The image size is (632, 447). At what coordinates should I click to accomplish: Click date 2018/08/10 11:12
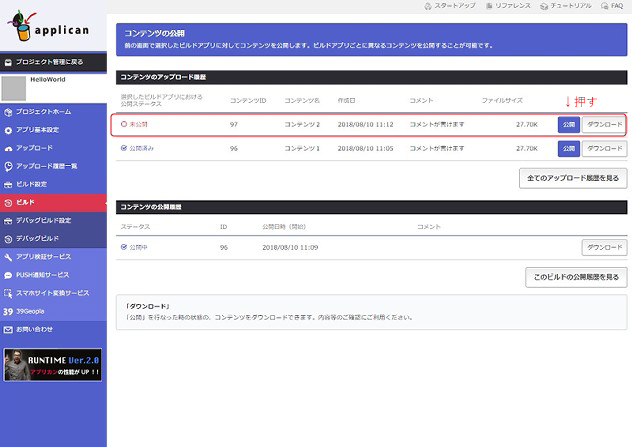click(x=365, y=125)
